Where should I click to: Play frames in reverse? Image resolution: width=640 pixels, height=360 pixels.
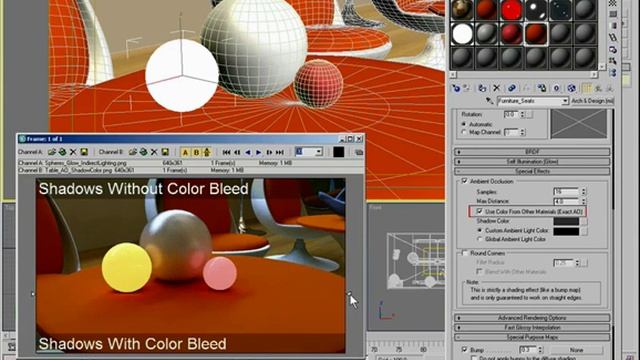pyautogui.click(x=248, y=152)
